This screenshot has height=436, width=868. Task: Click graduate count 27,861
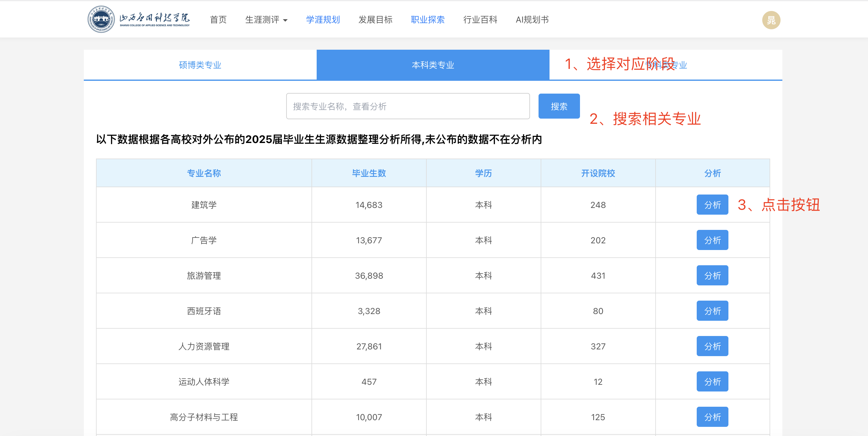click(369, 347)
